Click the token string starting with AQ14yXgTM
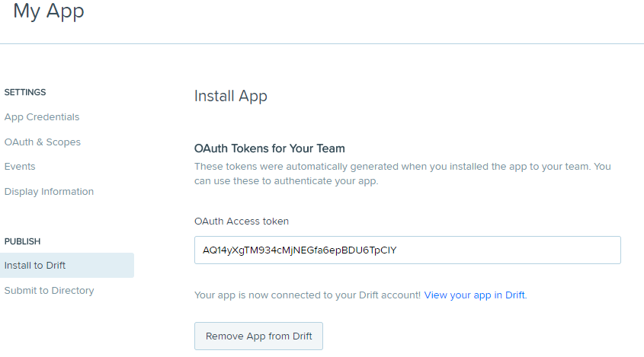This screenshot has width=644, height=357. tap(300, 250)
